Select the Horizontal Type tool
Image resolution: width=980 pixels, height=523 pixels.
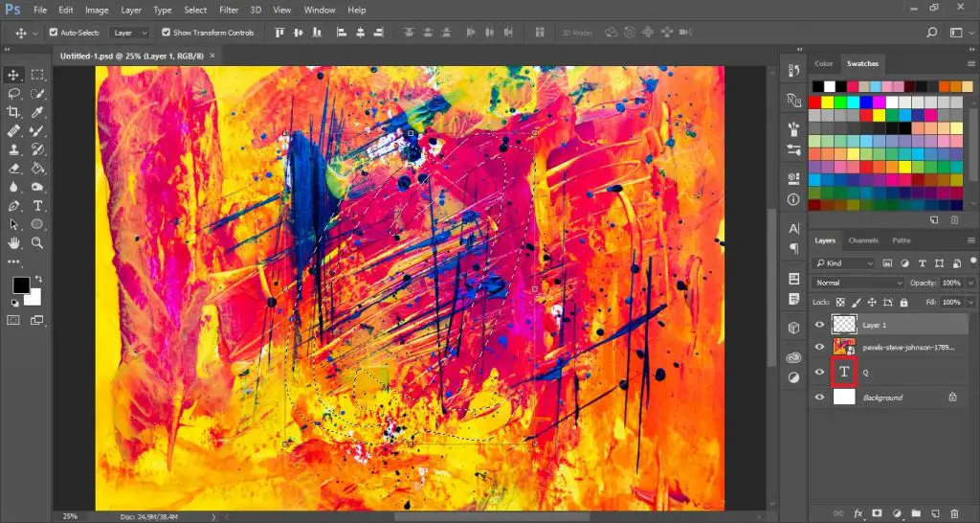pos(37,206)
